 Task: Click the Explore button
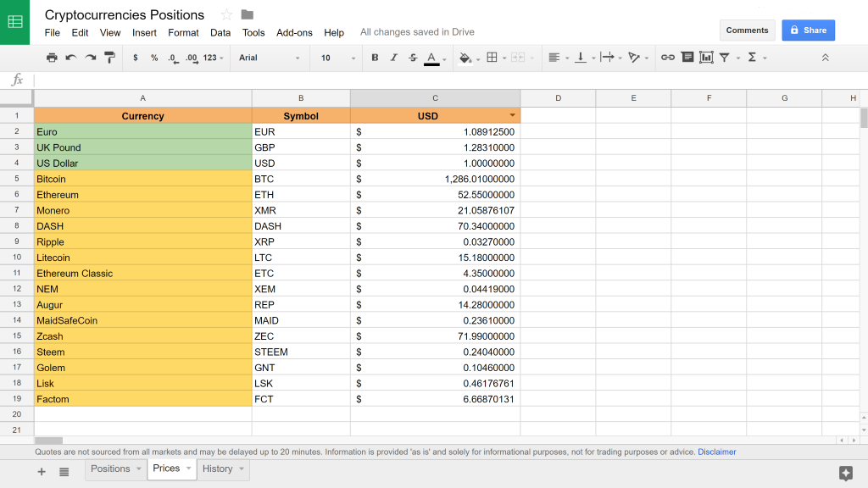tap(845, 473)
